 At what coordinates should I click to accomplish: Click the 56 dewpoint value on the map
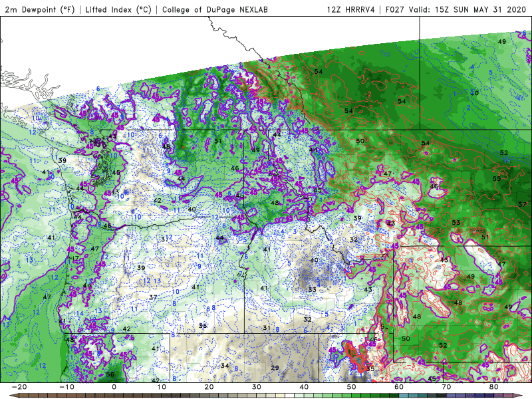tap(110, 374)
